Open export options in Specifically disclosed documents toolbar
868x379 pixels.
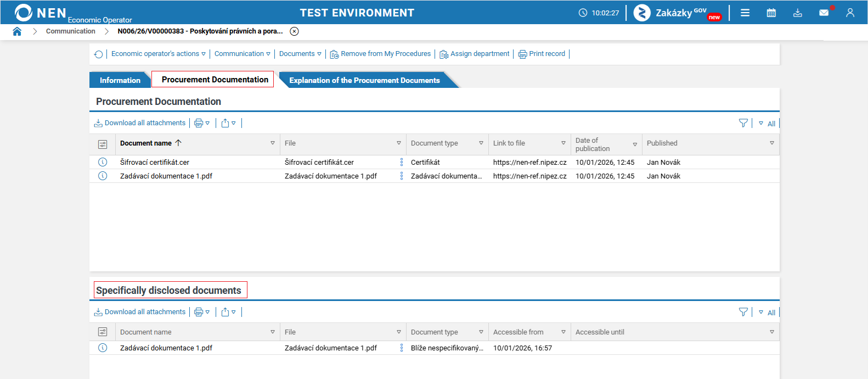pyautogui.click(x=228, y=312)
